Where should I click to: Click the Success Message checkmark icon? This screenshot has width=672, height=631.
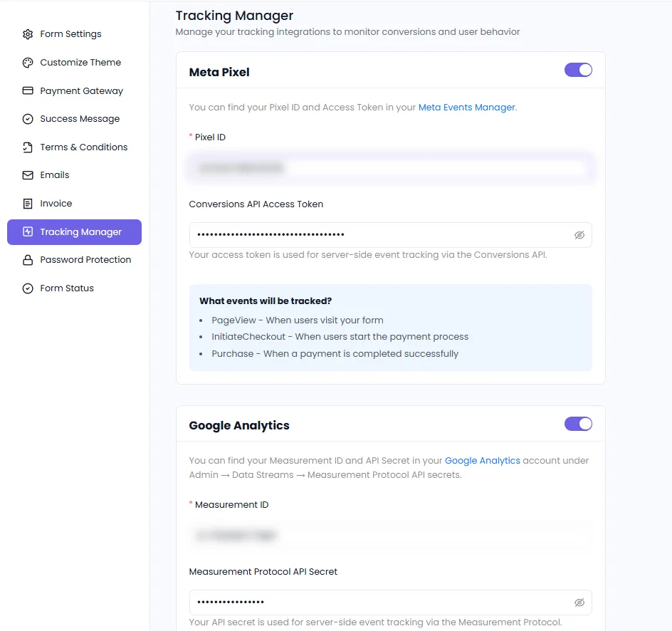click(28, 119)
